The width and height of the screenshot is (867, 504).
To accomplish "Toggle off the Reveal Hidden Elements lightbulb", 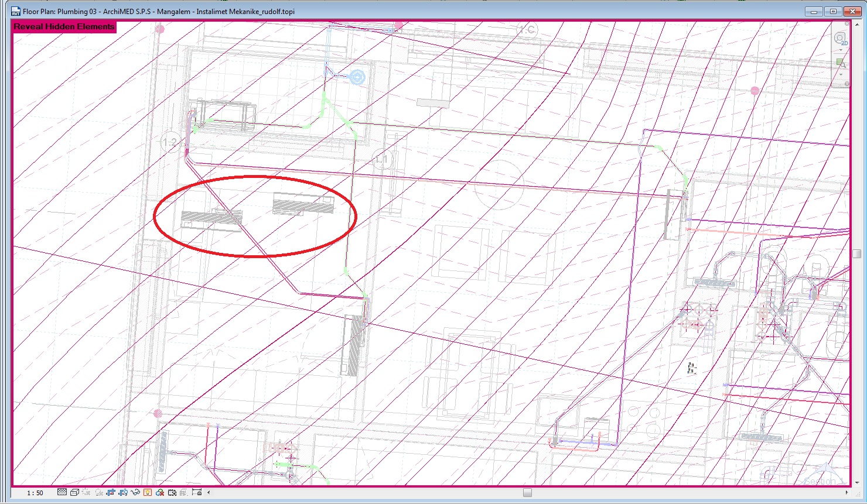I will (147, 492).
